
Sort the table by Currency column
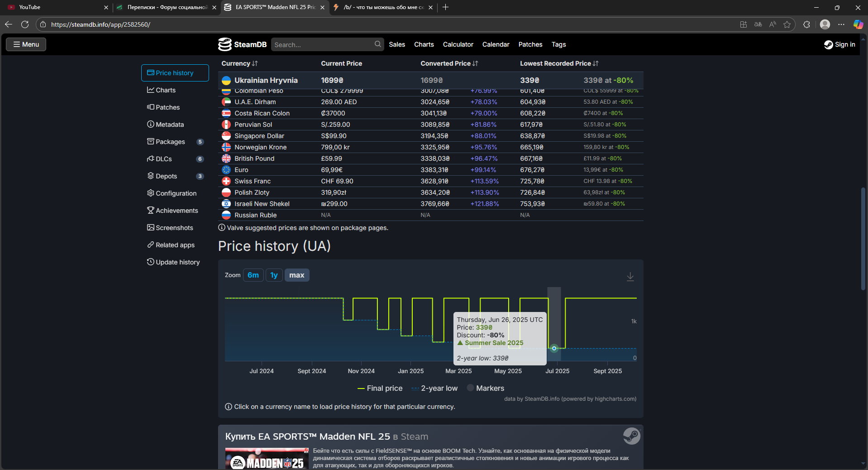click(x=239, y=63)
